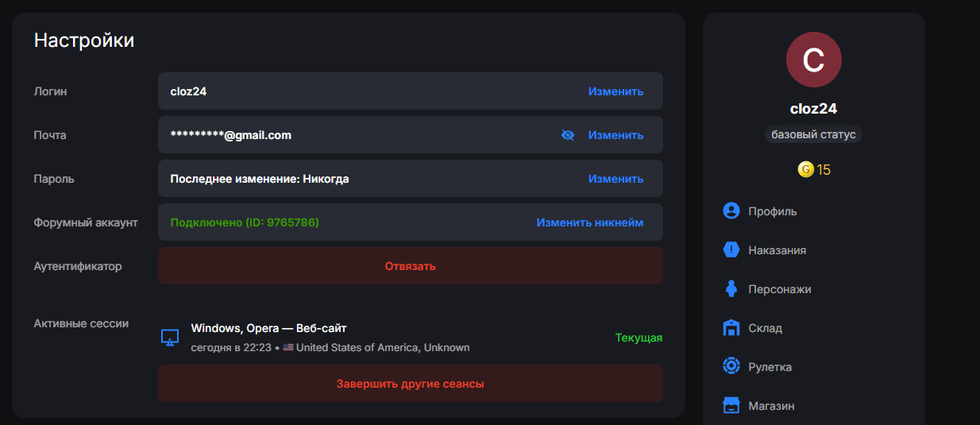
Task: Click the Наказания hexagon warning icon
Action: (x=731, y=250)
